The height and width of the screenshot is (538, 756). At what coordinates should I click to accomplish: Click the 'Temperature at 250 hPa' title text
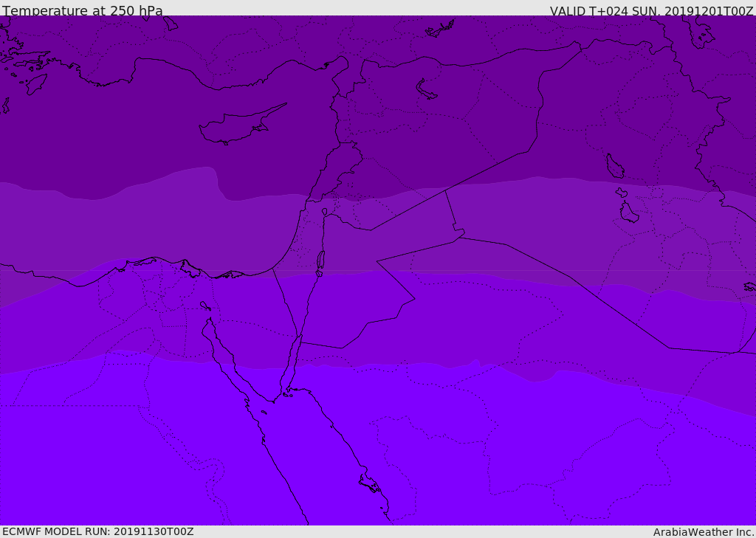pyautogui.click(x=83, y=10)
